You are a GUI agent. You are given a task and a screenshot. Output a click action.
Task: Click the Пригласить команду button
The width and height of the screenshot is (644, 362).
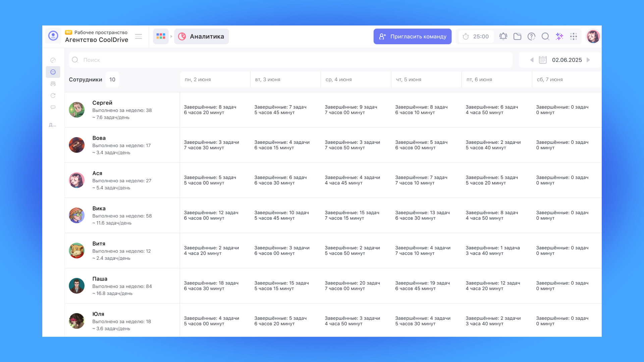tap(412, 37)
